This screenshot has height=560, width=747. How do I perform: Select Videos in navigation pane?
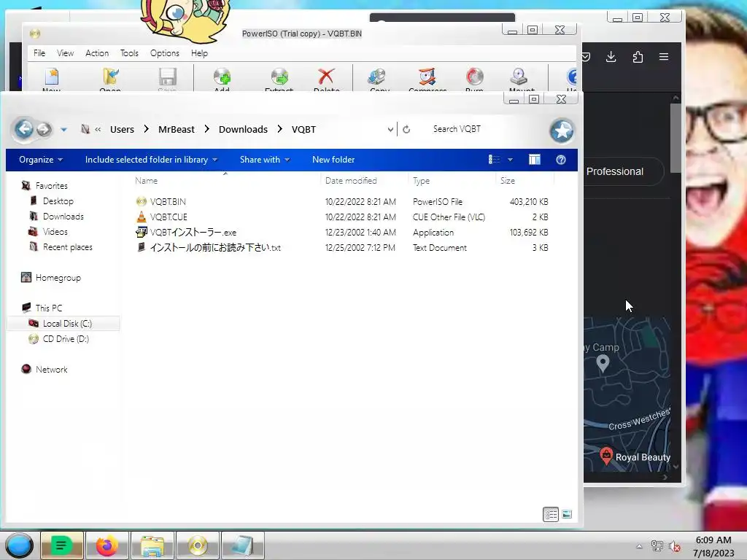click(x=55, y=231)
